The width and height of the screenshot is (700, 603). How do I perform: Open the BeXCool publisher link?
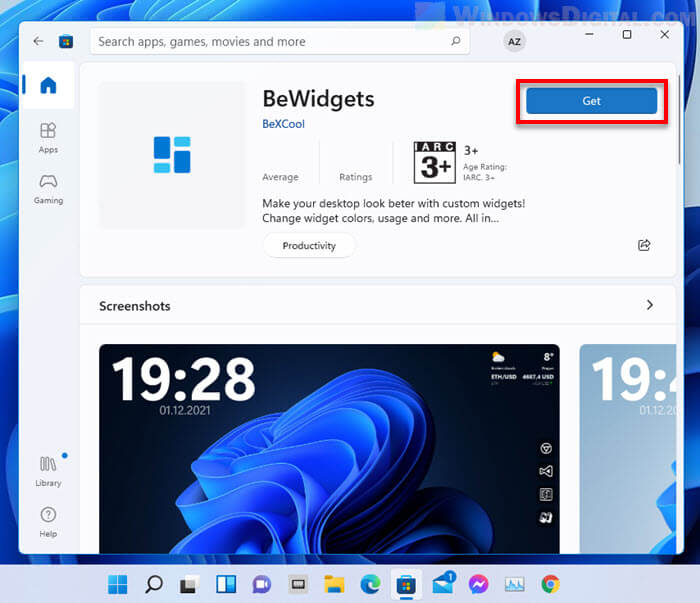283,124
